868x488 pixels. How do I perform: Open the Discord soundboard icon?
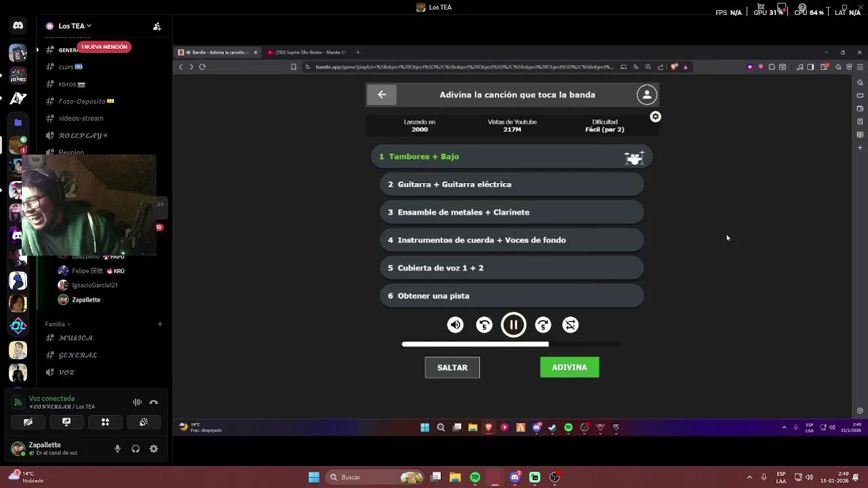144,422
